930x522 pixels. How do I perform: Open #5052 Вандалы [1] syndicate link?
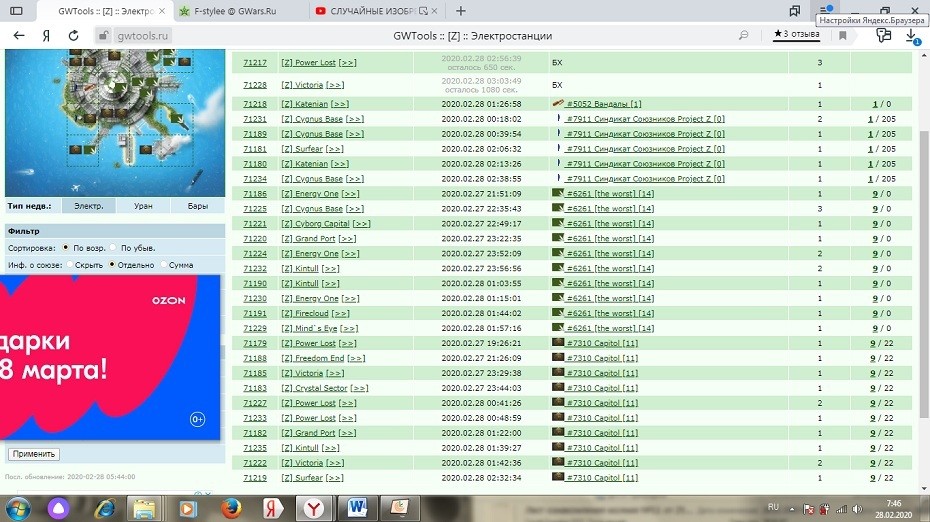[x=604, y=104]
